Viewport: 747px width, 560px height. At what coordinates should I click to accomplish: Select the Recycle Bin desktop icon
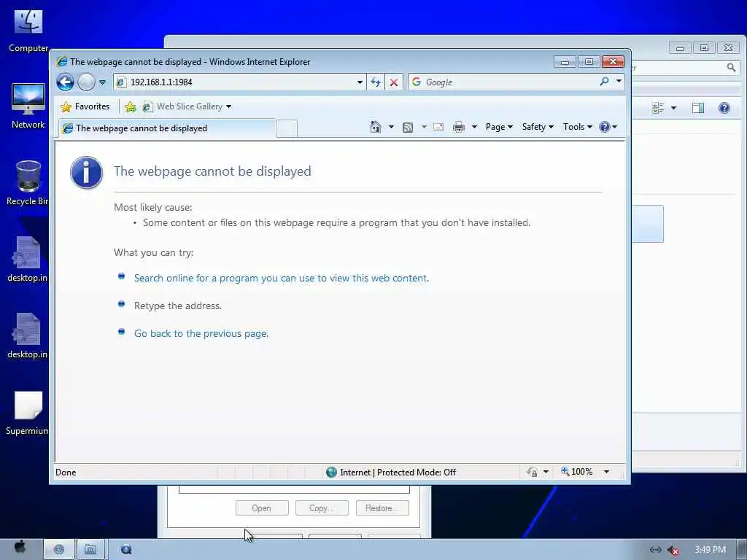click(x=28, y=183)
